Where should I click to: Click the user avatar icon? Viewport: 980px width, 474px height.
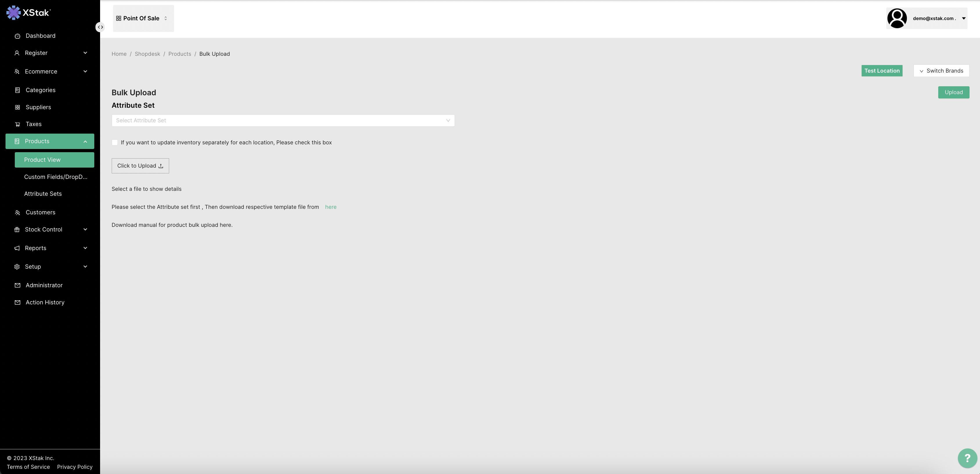[x=897, y=18]
